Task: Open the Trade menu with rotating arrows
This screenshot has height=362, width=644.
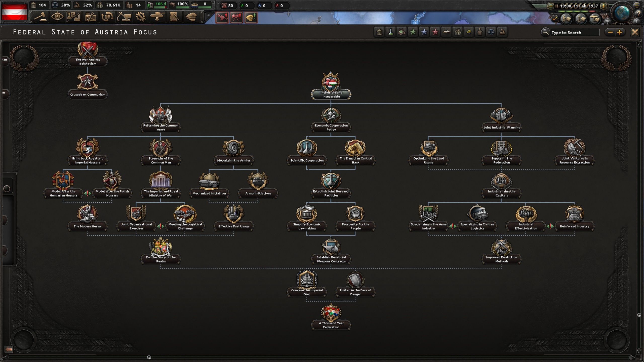Action: [107, 17]
